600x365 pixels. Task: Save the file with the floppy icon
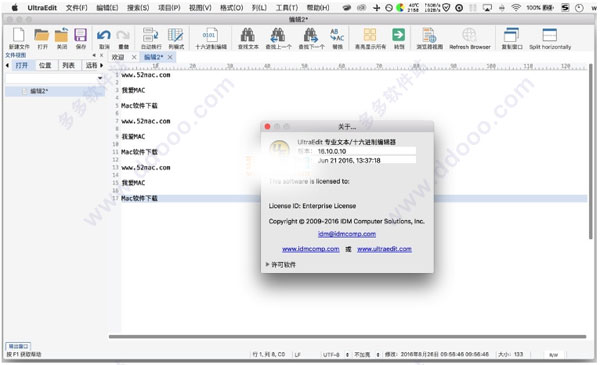click(80, 35)
